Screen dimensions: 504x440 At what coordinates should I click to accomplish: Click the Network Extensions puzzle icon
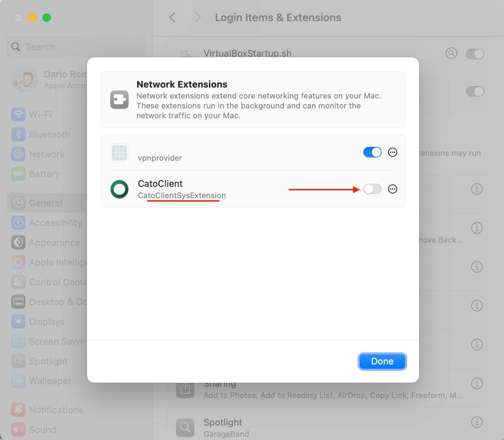(x=119, y=100)
